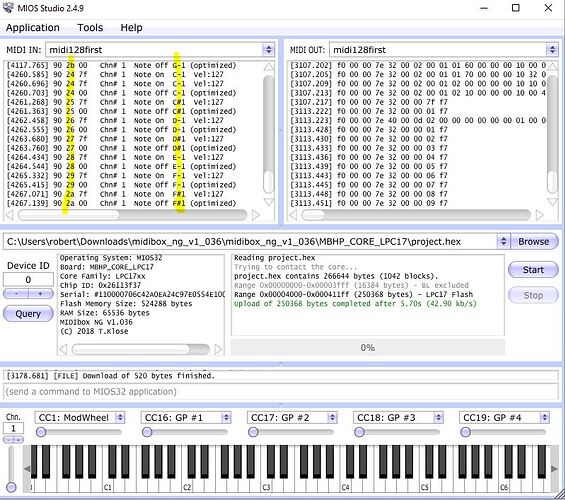The width and height of the screenshot is (565, 500).
Task: Expand the hex file path dropdown
Action: coord(503,241)
